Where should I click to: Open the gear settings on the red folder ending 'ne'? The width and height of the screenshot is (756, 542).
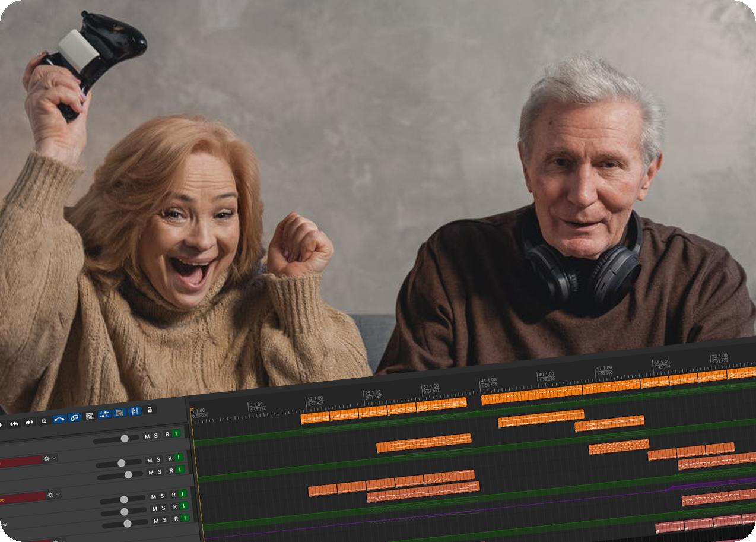coord(50,495)
